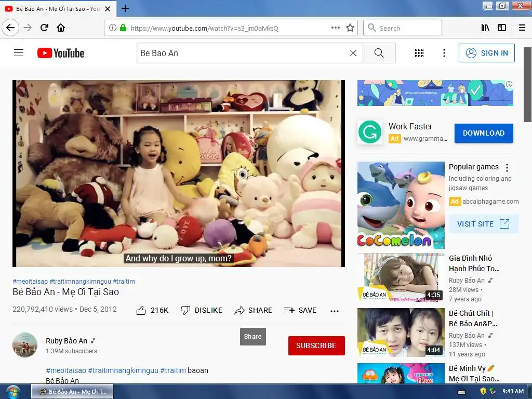
Task: Go to the browser Home page
Action: (x=61, y=28)
